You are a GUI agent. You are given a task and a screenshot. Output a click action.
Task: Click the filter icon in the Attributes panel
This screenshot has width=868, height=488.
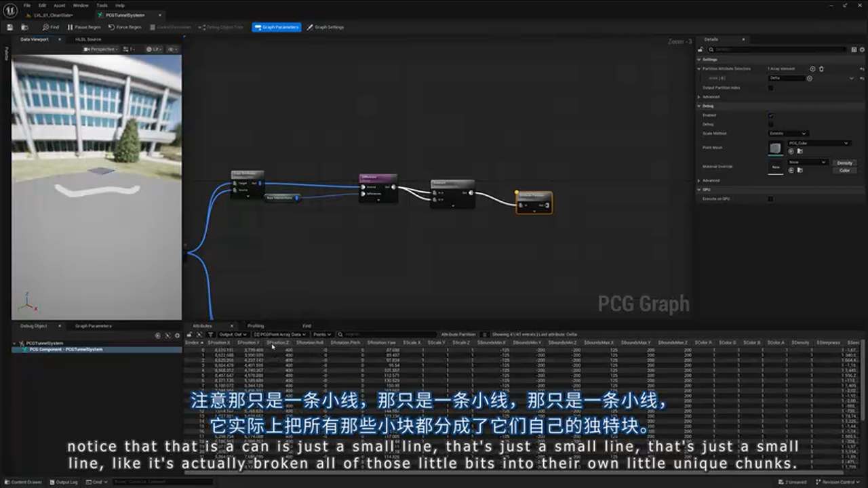[210, 333]
